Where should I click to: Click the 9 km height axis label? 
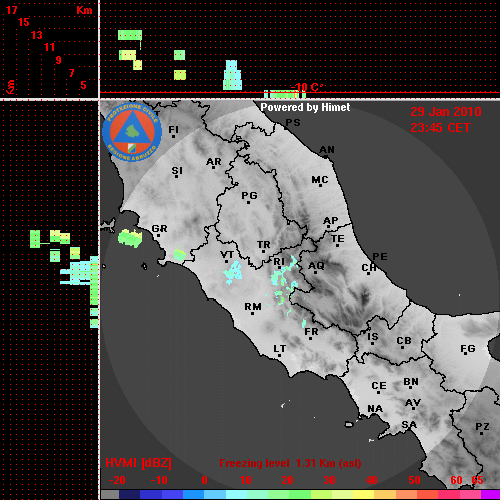click(59, 60)
